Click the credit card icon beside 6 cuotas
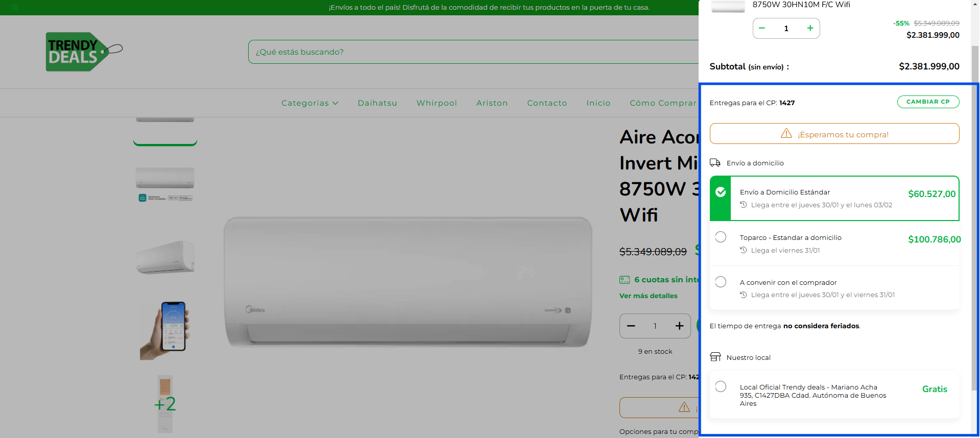This screenshot has height=438, width=980. coord(625,280)
